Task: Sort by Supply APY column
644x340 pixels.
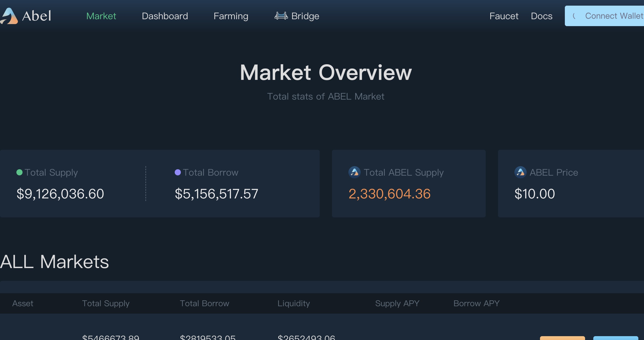Action: pyautogui.click(x=397, y=303)
